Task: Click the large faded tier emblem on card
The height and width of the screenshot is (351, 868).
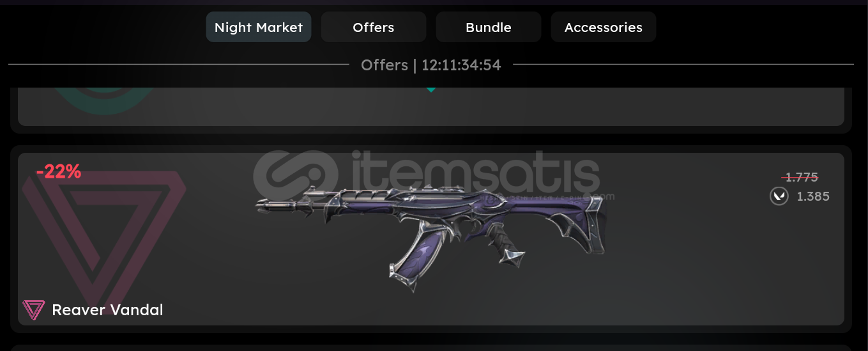Action: coord(102,237)
